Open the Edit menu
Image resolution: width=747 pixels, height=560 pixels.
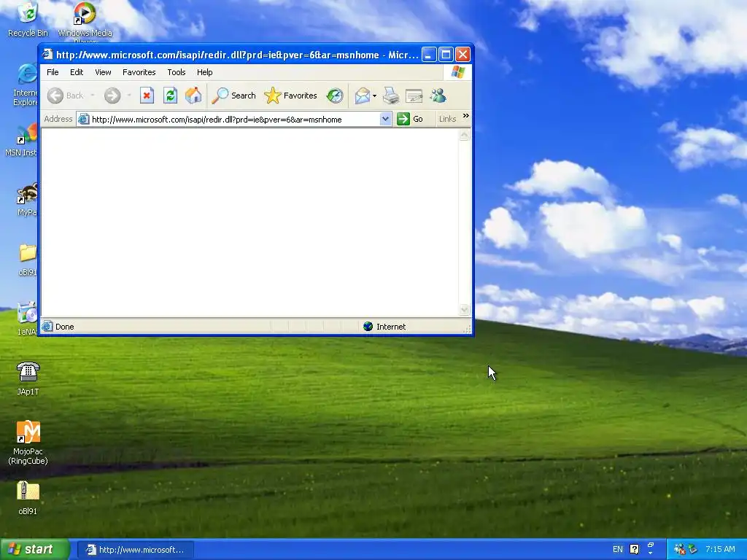pyautogui.click(x=77, y=72)
